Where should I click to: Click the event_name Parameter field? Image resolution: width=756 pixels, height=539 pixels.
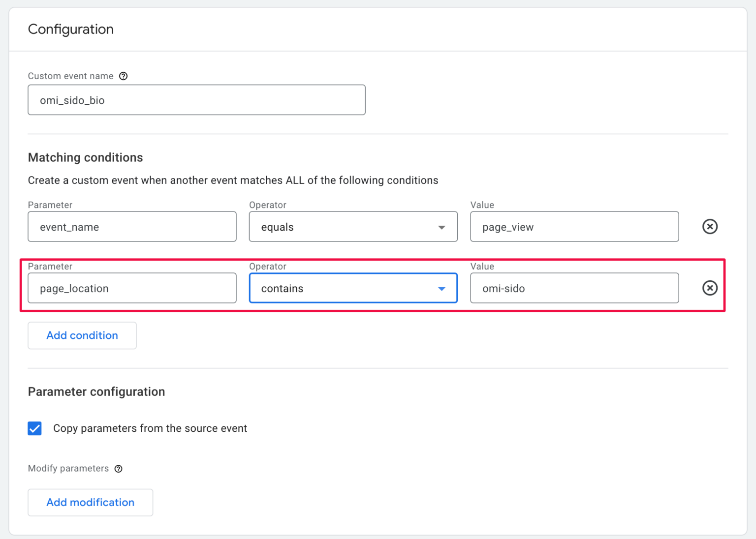pos(132,227)
